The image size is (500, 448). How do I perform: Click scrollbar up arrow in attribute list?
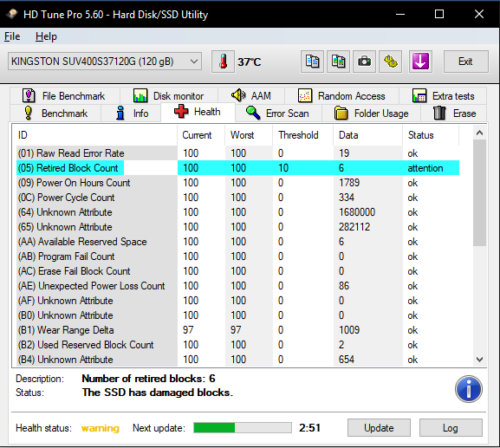click(479, 133)
